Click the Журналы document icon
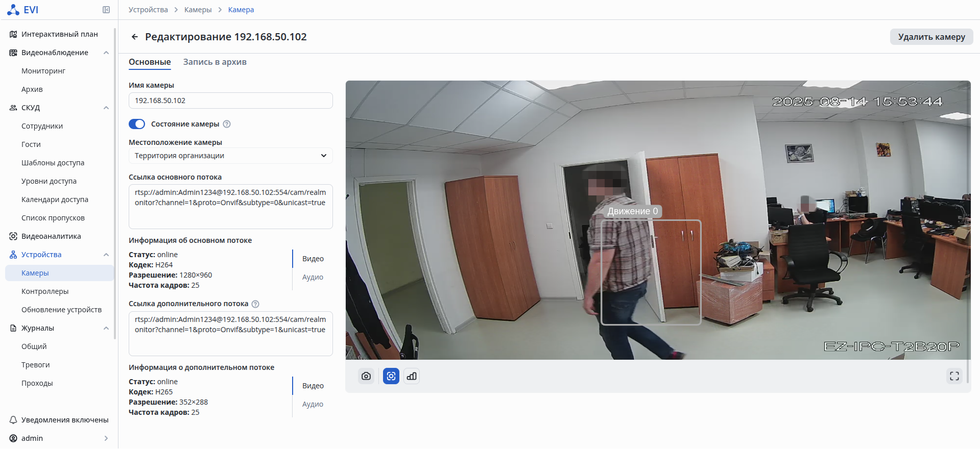 coord(13,328)
